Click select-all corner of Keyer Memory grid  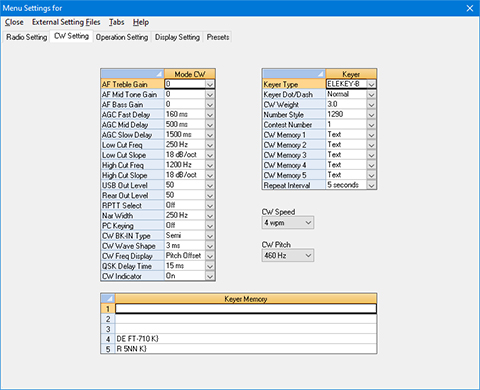108,299
